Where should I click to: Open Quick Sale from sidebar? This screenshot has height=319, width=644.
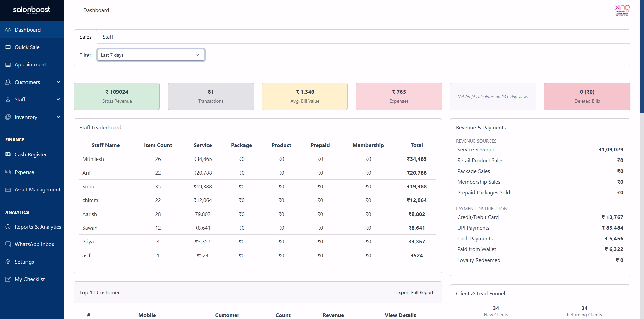(x=32, y=47)
